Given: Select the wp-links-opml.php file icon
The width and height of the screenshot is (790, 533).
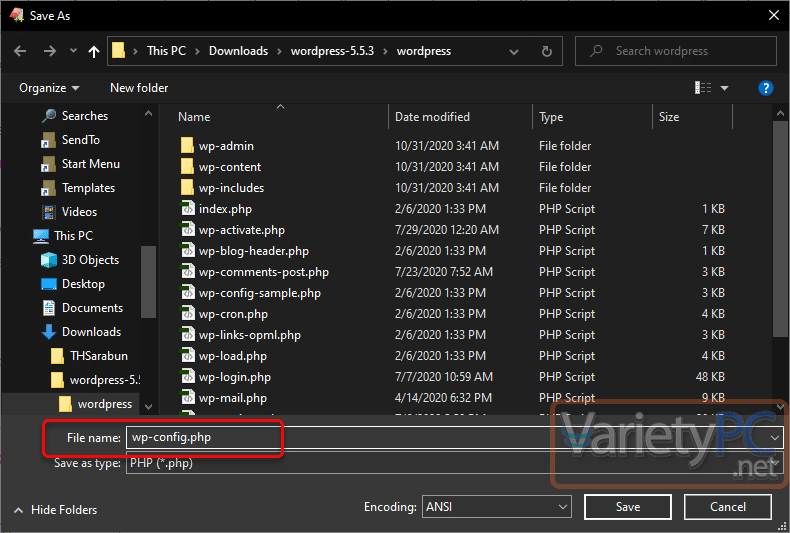Looking at the screenshot, I should (187, 335).
